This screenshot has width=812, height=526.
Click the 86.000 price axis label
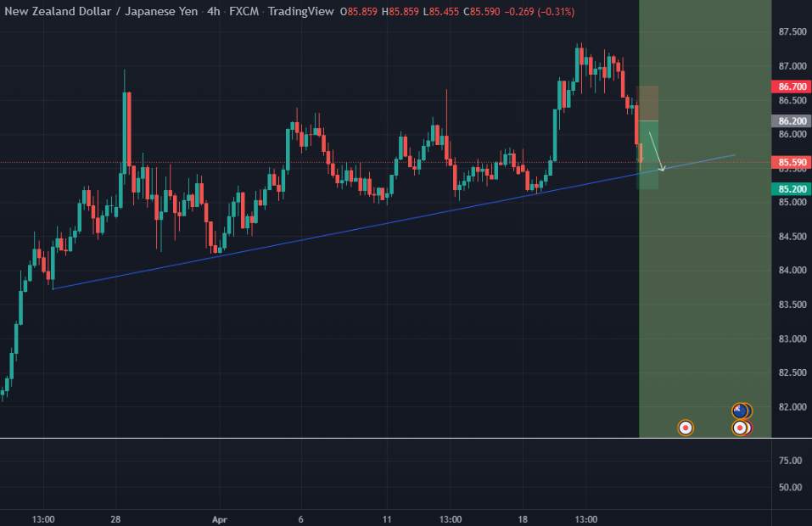click(x=792, y=134)
